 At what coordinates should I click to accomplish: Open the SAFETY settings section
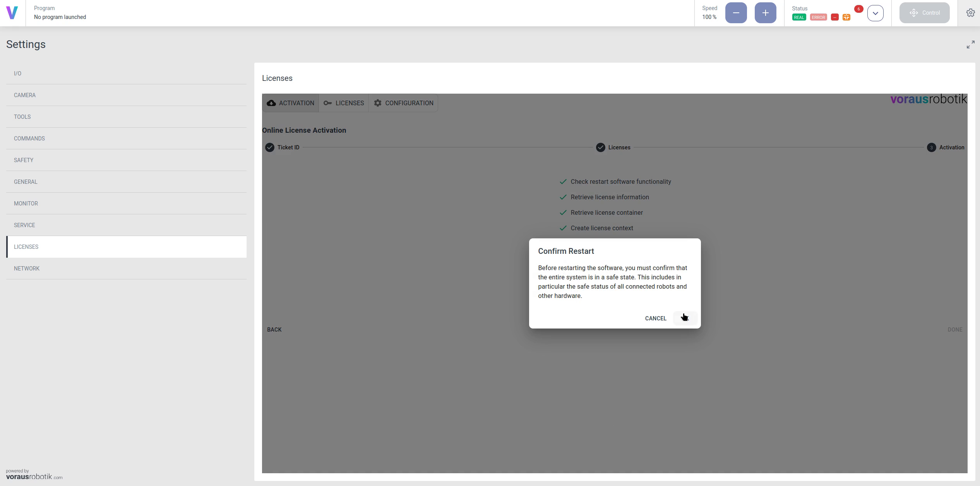coord(24,160)
